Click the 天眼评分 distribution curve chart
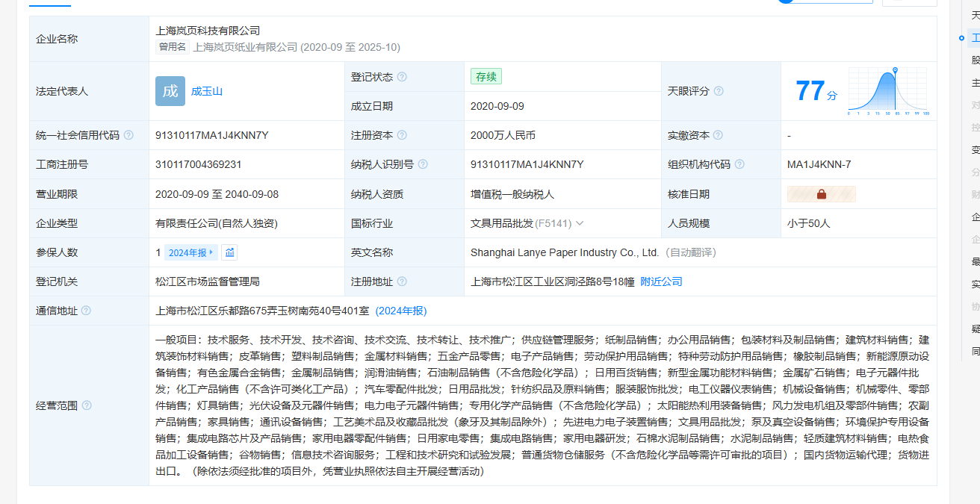 click(x=887, y=91)
